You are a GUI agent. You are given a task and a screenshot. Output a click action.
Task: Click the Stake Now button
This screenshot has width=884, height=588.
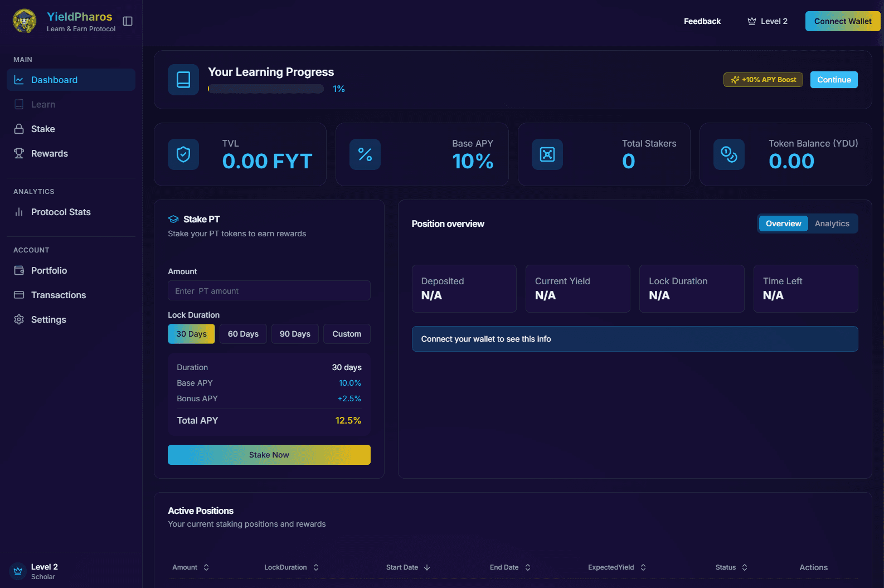[x=269, y=455]
